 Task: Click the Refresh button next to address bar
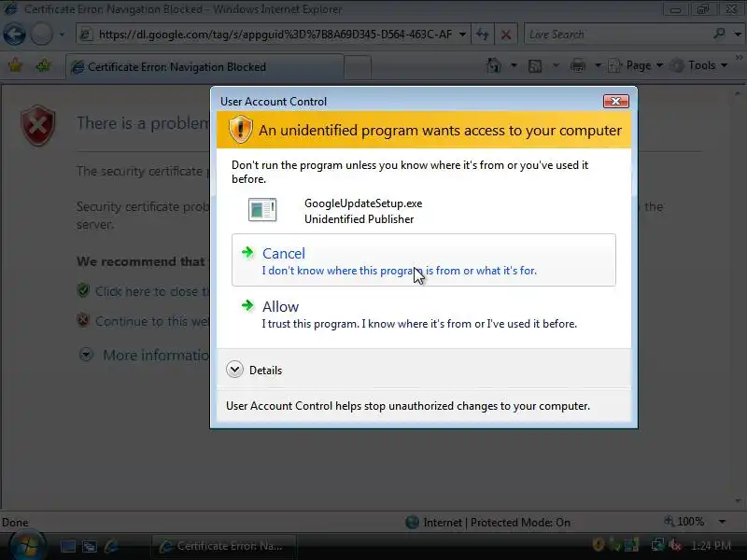point(482,35)
